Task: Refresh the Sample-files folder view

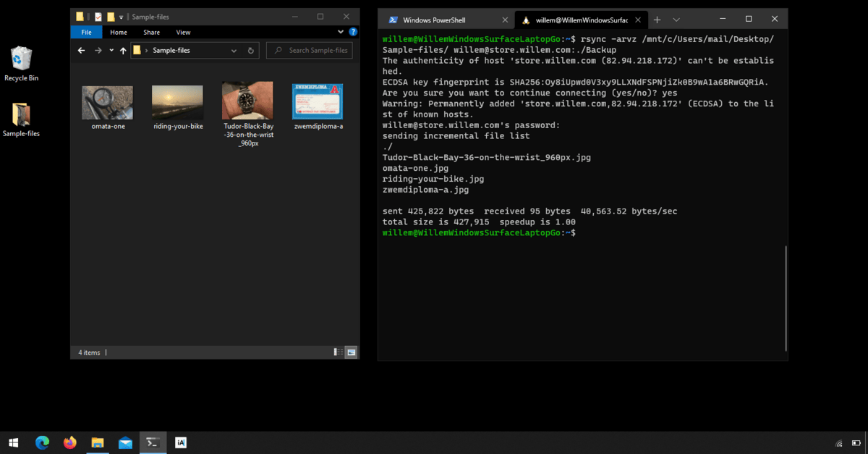Action: click(251, 51)
